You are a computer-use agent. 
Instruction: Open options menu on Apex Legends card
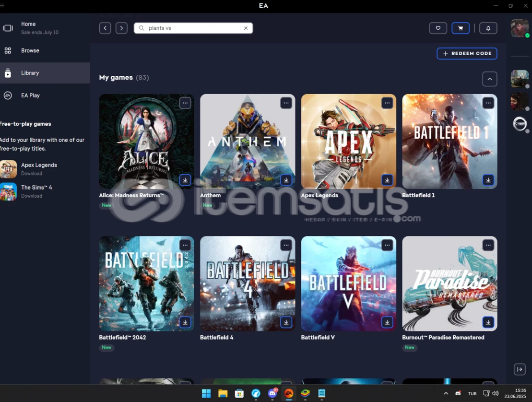(x=387, y=103)
